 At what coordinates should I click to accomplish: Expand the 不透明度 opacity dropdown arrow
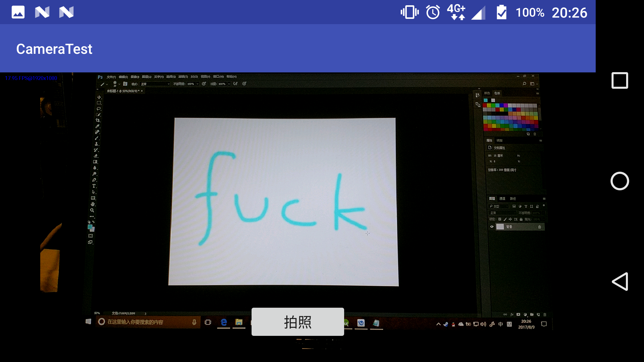[x=197, y=84]
